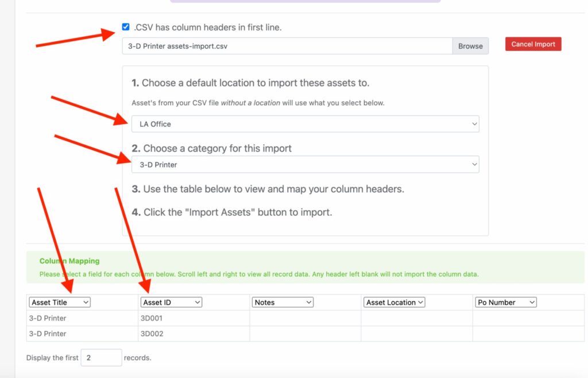Select the 3D001 asset ID cell

point(194,318)
